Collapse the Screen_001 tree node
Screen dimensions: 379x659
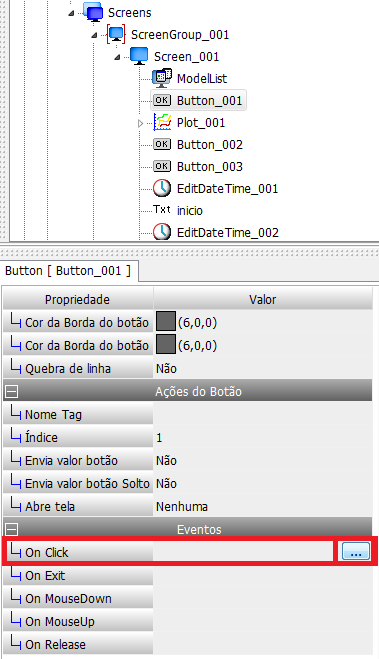(x=117, y=57)
